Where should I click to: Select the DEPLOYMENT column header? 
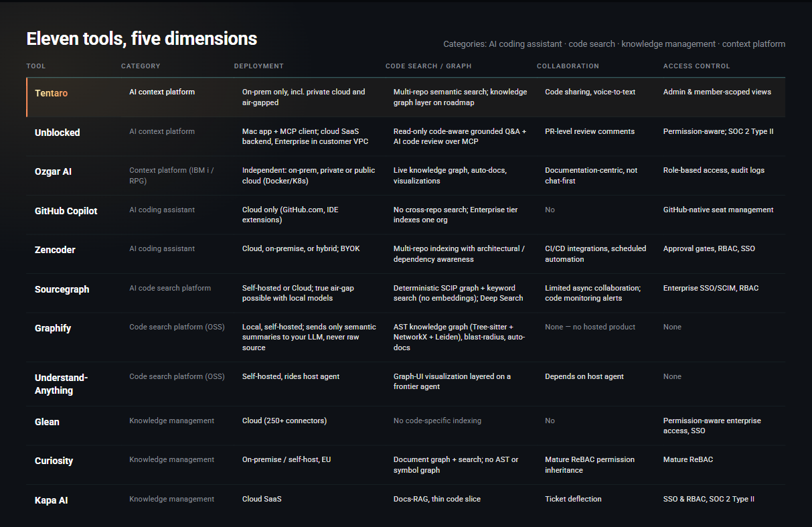coord(258,66)
